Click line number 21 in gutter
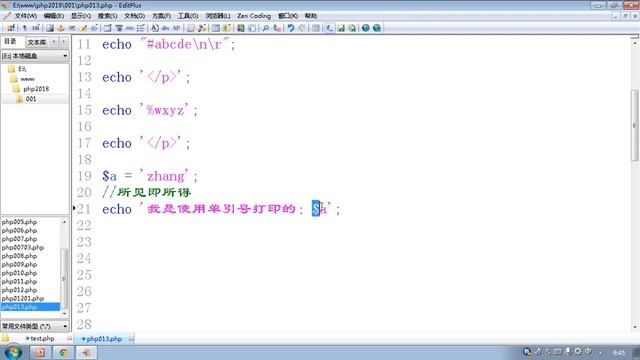The height and width of the screenshot is (360, 640). [84, 209]
